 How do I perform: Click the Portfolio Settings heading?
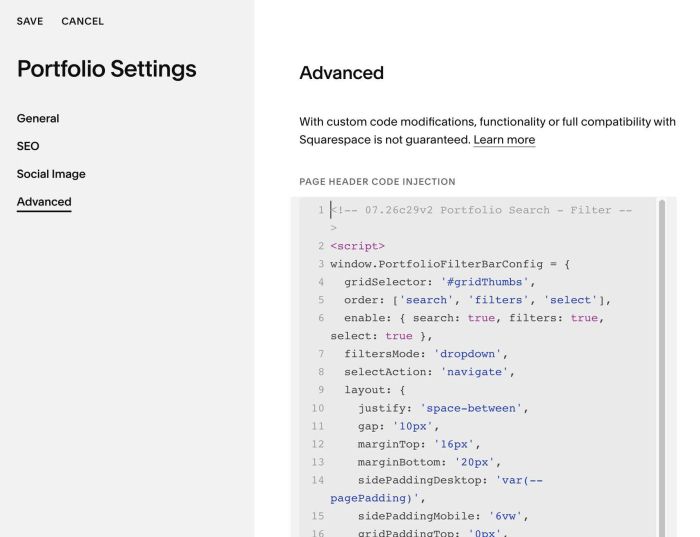coord(107,69)
